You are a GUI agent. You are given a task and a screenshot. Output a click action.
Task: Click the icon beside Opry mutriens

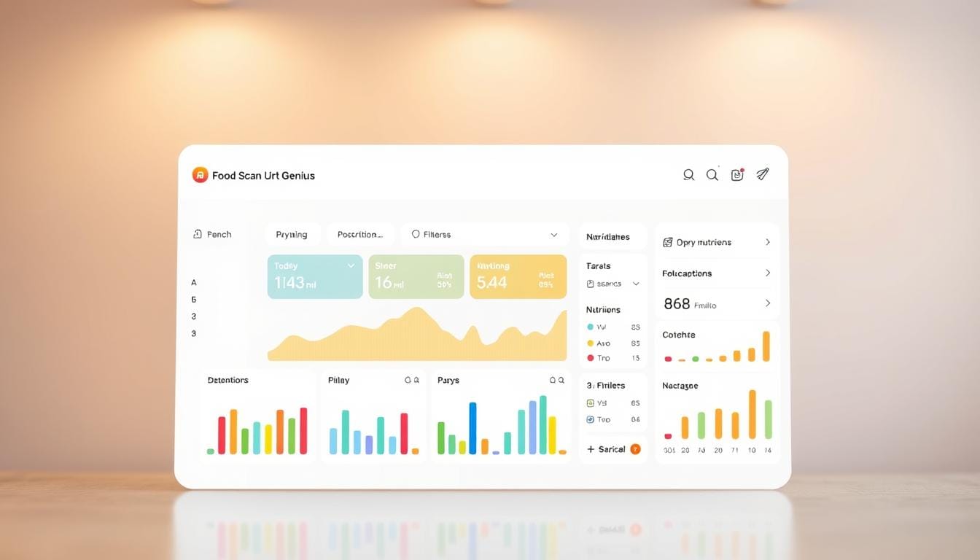tap(667, 242)
